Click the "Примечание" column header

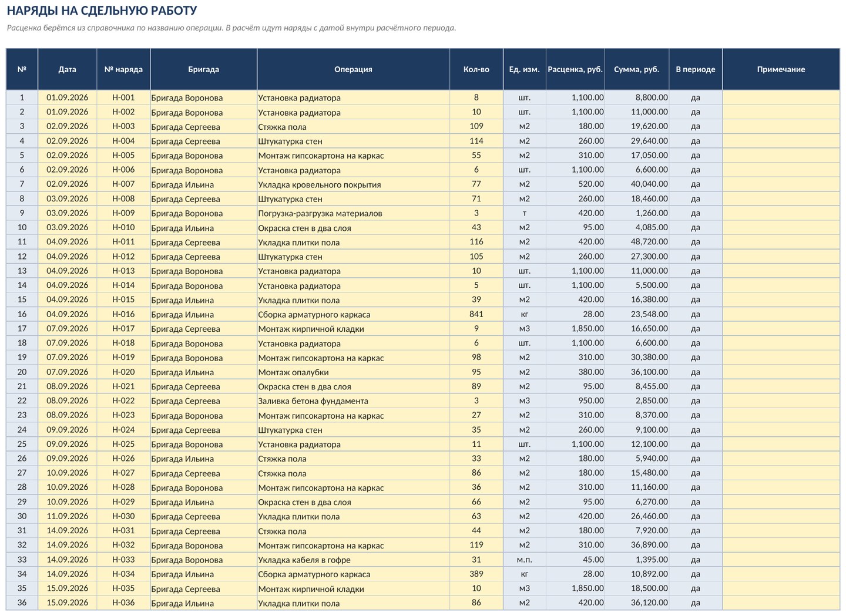coord(781,69)
